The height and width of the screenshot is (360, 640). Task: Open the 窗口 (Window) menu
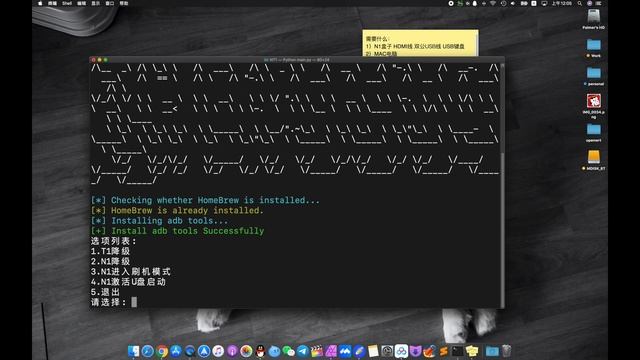(109, 3)
